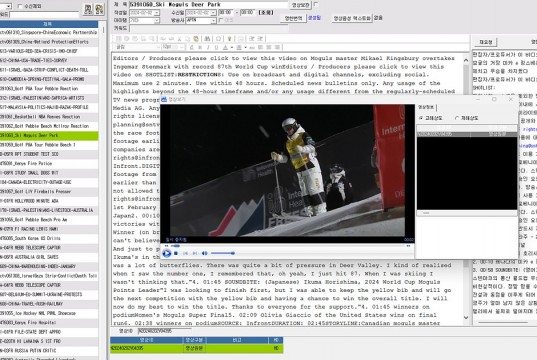Viewport: 537px width, 360px height.
Task: Select the second video-quality radio option
Action: (x=457, y=118)
